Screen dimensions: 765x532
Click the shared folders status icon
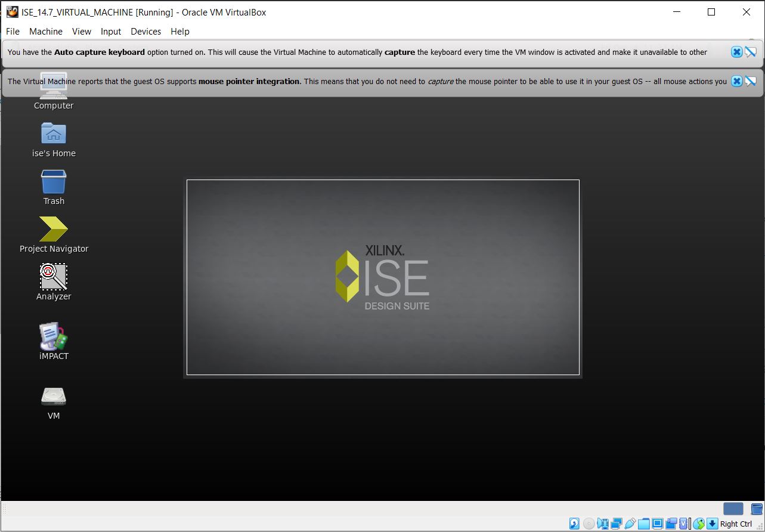(644, 524)
